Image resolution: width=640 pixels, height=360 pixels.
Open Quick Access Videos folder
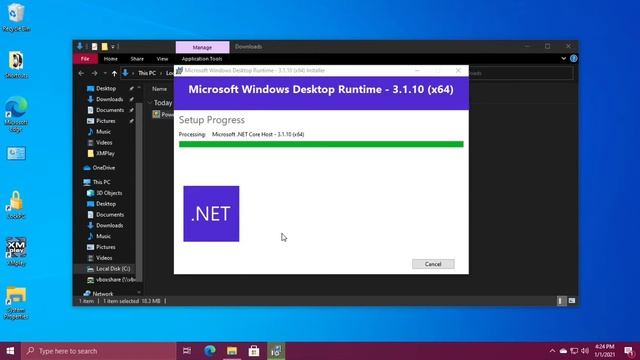coord(104,142)
